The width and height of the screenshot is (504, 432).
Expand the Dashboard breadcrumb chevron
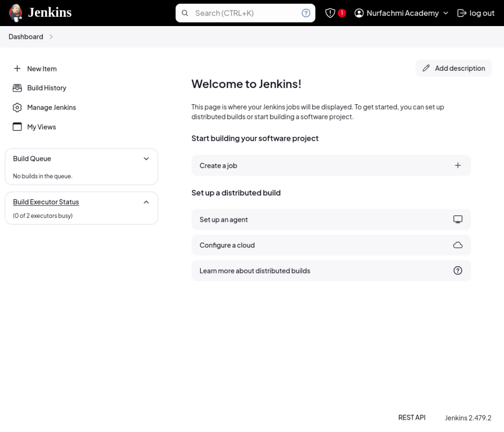(51, 36)
